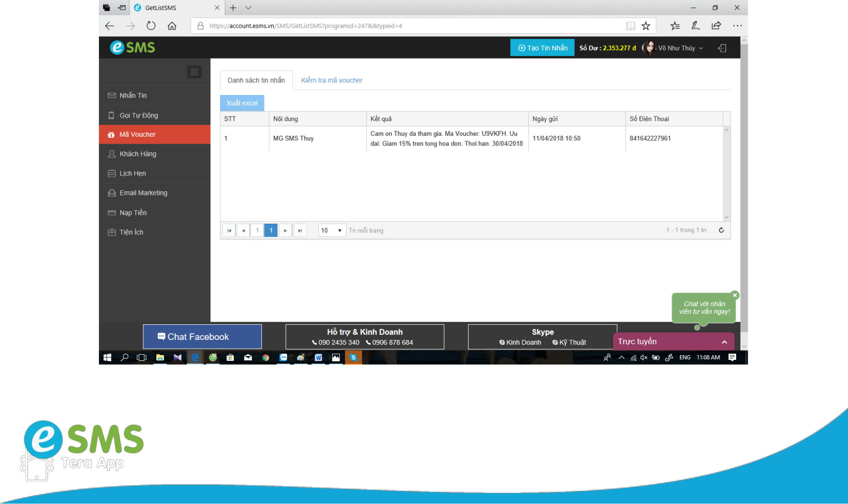Go to first page of table
This screenshot has height=504, width=848.
point(229,231)
